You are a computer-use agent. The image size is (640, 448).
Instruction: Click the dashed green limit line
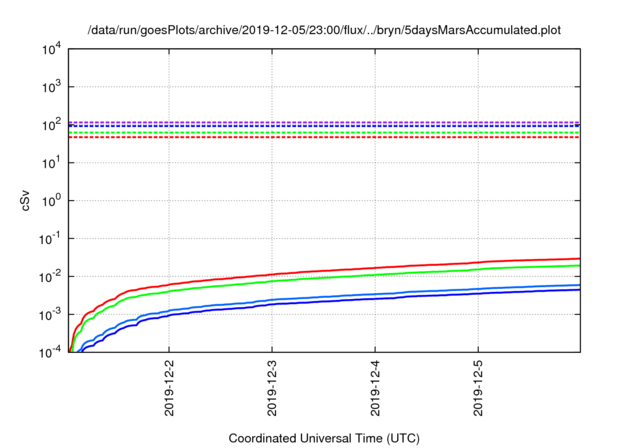click(324, 133)
